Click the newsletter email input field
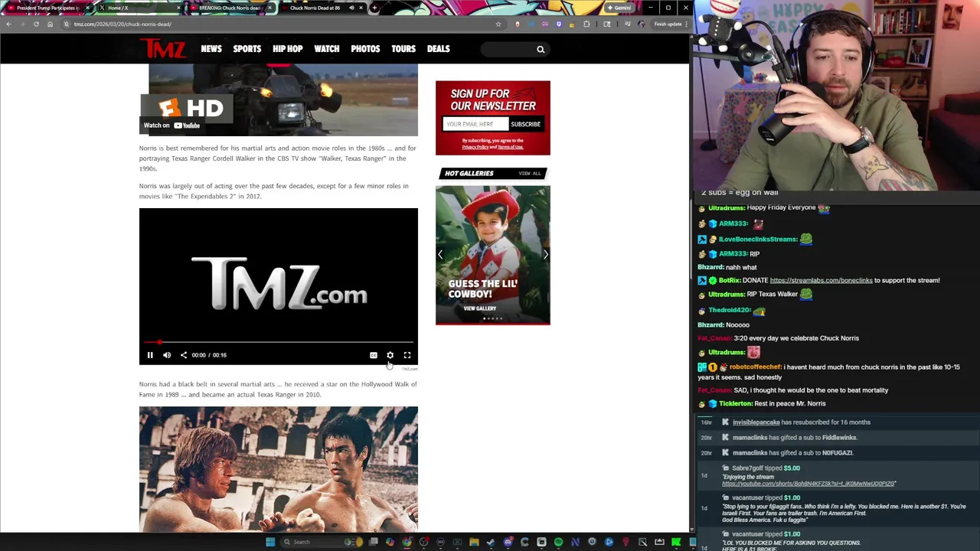980x551 pixels. click(475, 124)
